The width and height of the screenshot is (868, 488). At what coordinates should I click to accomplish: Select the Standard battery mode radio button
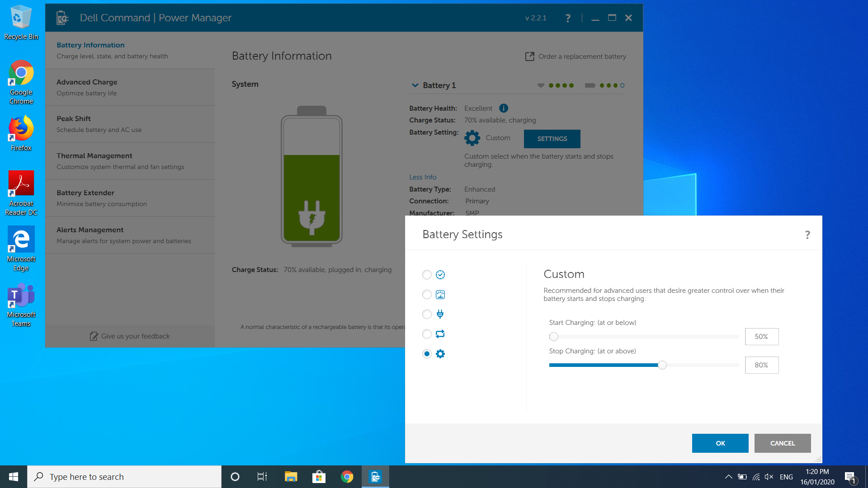point(427,275)
